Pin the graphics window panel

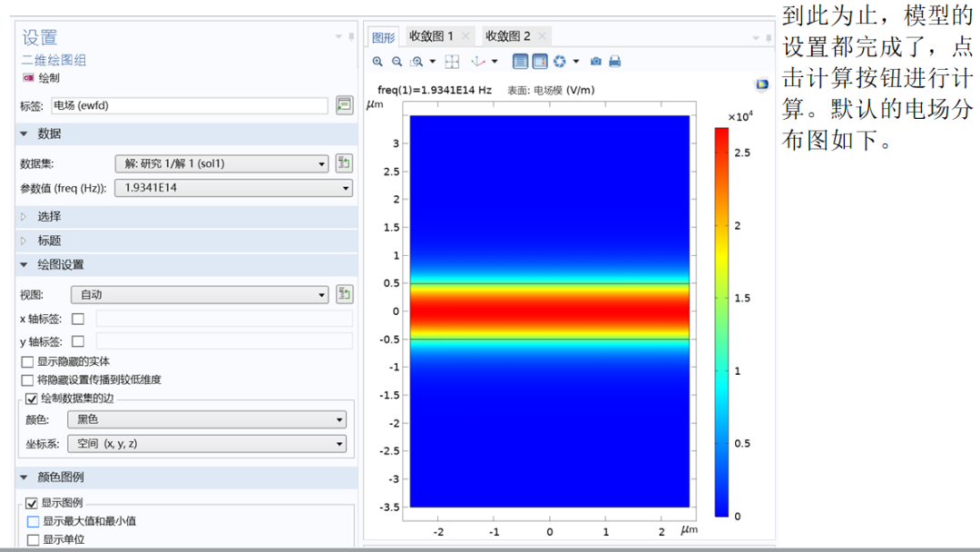(x=769, y=38)
